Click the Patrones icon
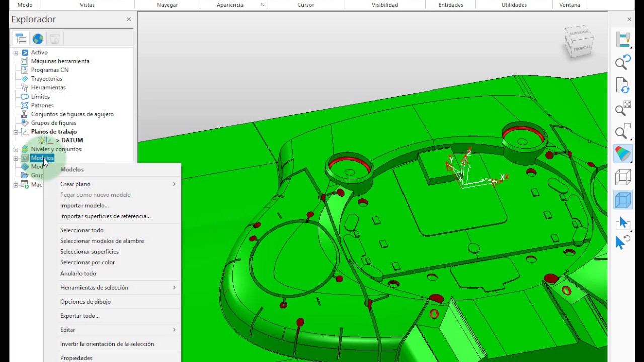 25,105
